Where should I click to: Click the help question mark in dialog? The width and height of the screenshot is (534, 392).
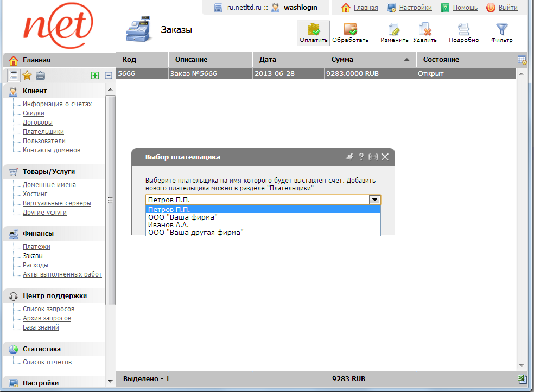(361, 157)
